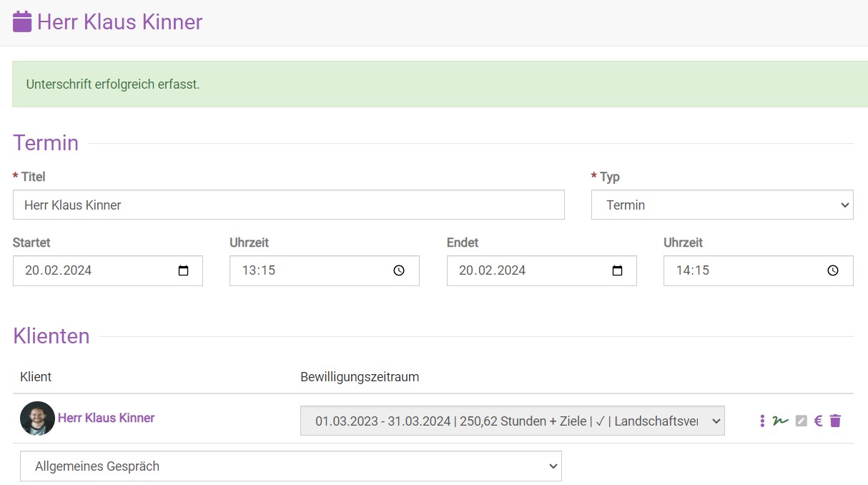This screenshot has width=868, height=485.
Task: Click the calendar icon beside the page title
Action: 22,21
